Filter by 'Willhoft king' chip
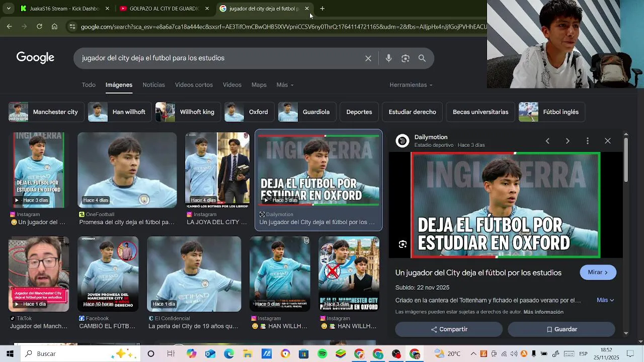644x362 pixels. coord(188,112)
